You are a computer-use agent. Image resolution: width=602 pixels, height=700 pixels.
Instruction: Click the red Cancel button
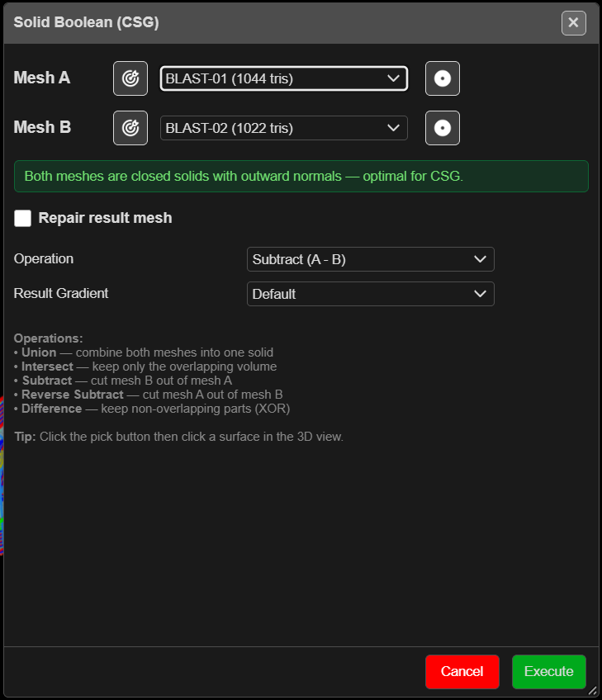pyautogui.click(x=462, y=671)
